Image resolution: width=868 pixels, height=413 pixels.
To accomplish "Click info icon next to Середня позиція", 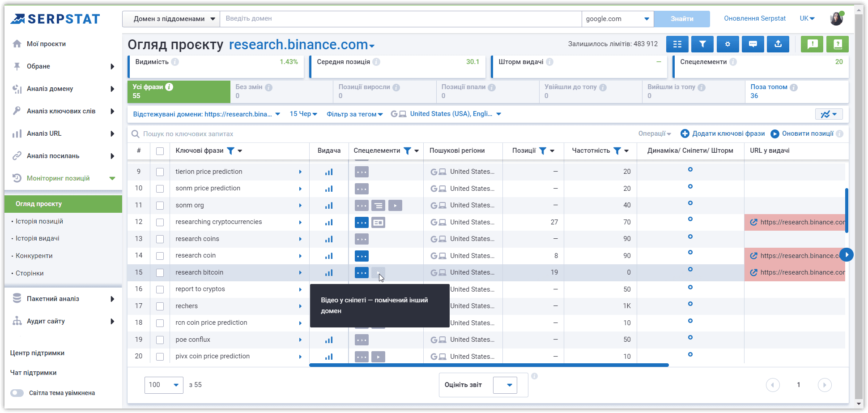I will tap(376, 62).
